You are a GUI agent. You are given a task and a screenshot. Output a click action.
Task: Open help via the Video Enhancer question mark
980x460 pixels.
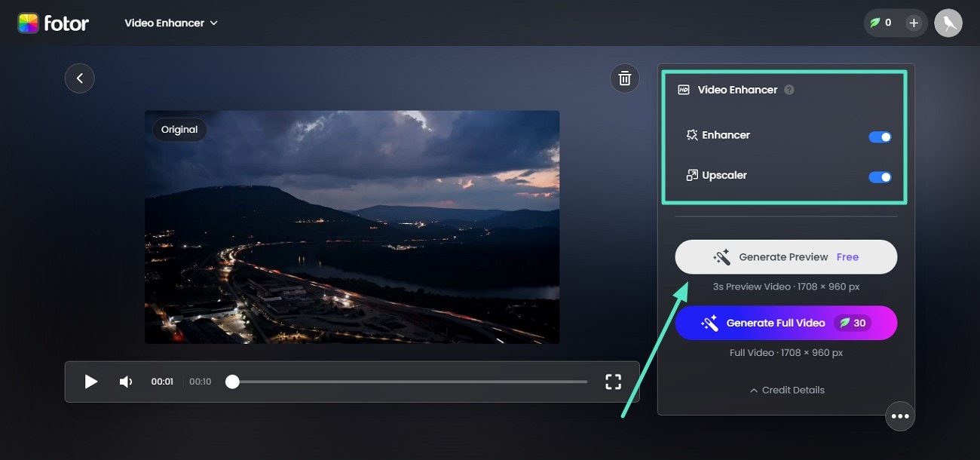789,90
